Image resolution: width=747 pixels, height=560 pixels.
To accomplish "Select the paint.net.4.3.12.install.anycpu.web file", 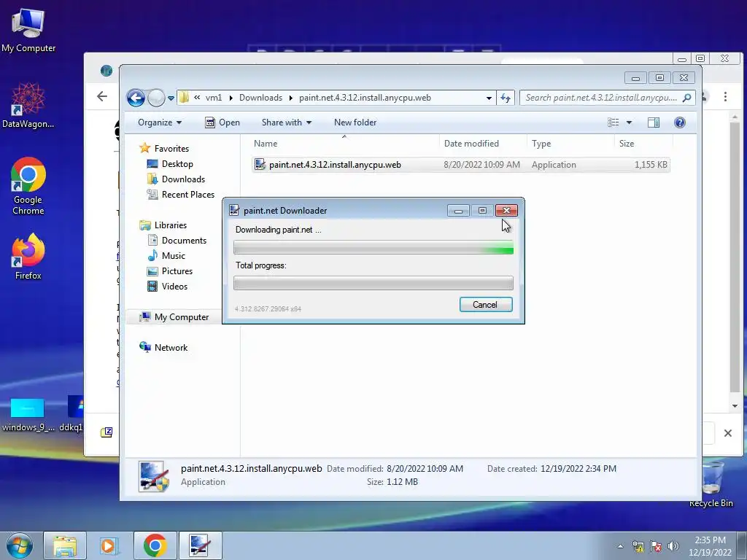I will 461,165.
